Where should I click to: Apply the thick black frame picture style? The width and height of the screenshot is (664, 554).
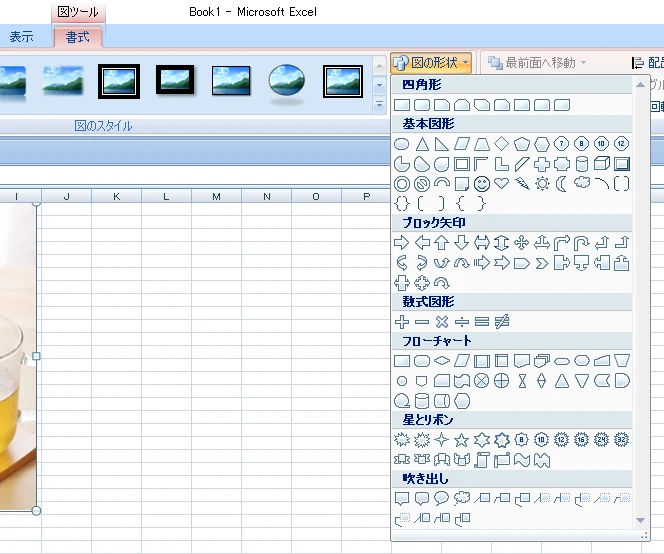tap(174, 80)
